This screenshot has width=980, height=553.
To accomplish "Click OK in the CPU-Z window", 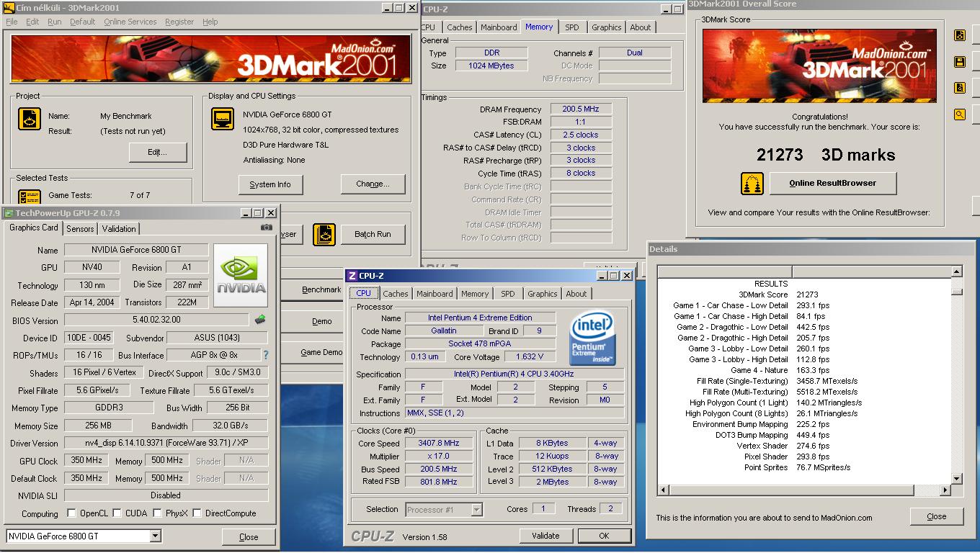I will (x=604, y=536).
